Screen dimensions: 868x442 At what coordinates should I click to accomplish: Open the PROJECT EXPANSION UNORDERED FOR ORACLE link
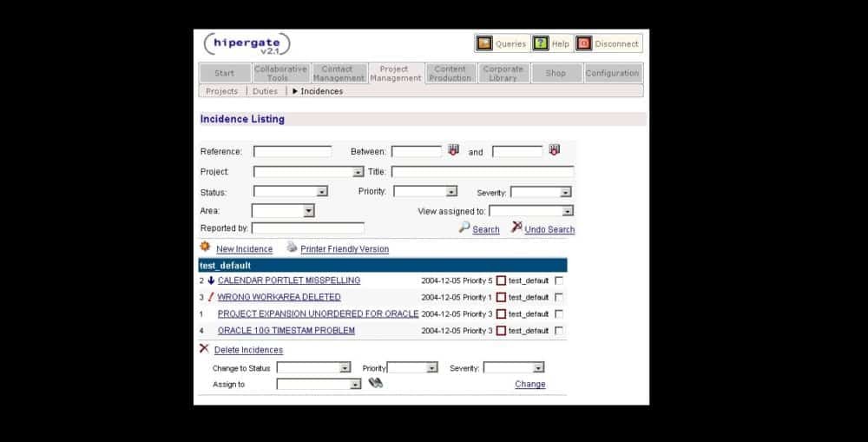point(318,313)
